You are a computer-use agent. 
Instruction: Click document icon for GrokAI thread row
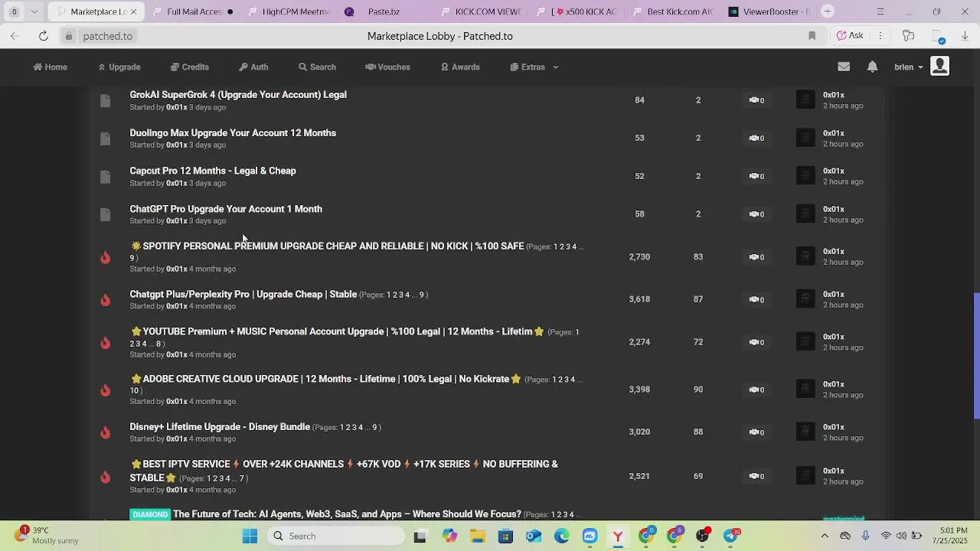[x=105, y=100]
